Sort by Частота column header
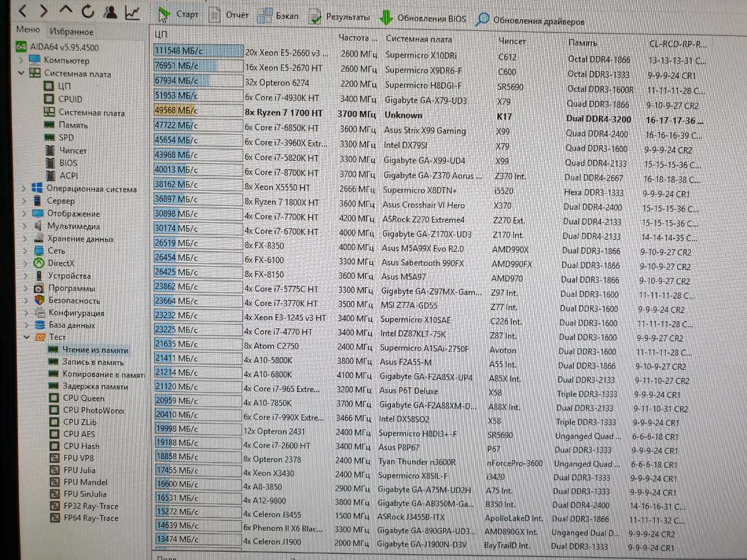Viewport: 747px width, 560px height. point(357,37)
